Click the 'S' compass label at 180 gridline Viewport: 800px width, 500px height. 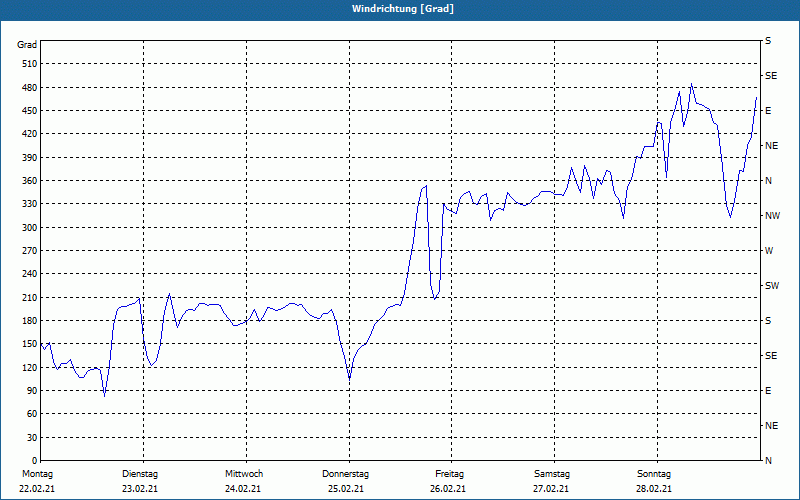point(768,320)
